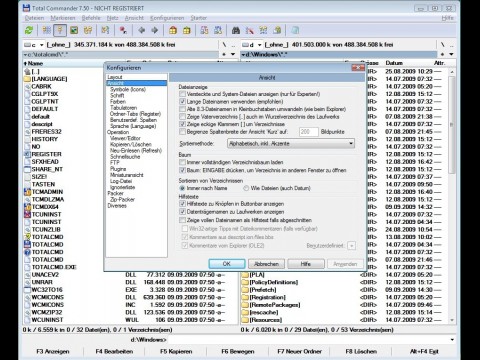Go back with the left arrow icon
The width and height of the screenshot is (480, 360).
[x=141, y=30]
